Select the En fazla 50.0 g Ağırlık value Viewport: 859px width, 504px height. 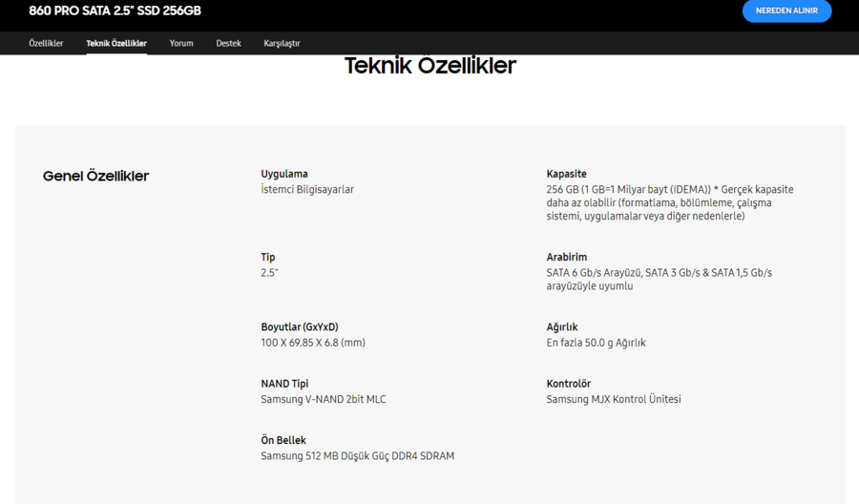[x=596, y=343]
